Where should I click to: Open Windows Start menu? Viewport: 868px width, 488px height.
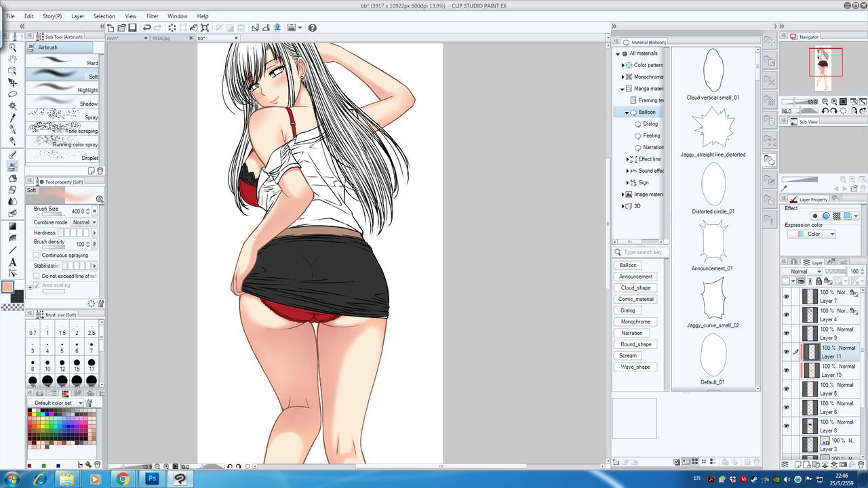12,479
